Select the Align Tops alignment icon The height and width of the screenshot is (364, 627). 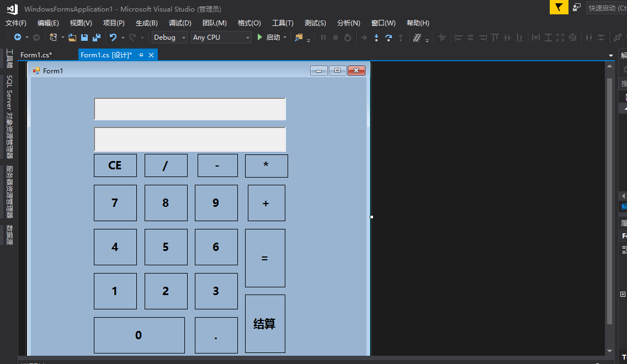point(495,38)
